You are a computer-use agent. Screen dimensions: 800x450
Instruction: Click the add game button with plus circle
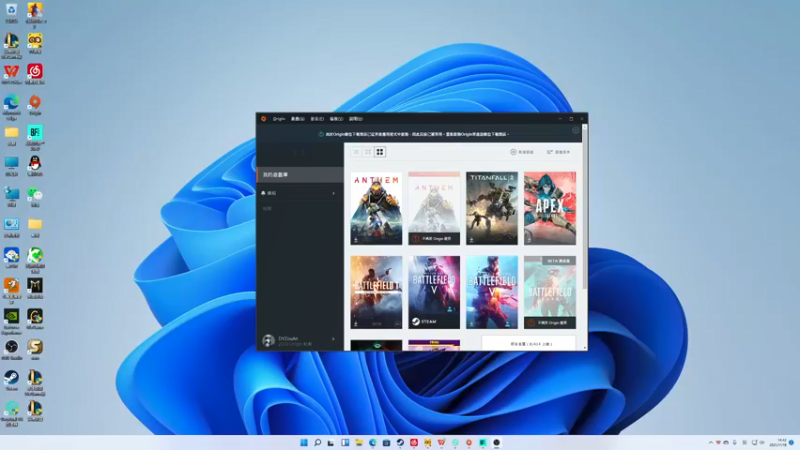pos(522,152)
